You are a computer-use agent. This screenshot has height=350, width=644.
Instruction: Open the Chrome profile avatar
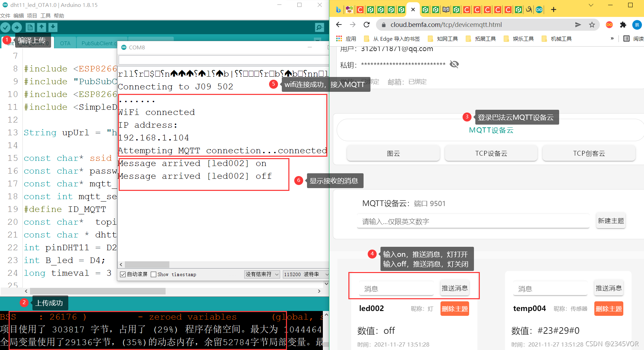point(637,25)
